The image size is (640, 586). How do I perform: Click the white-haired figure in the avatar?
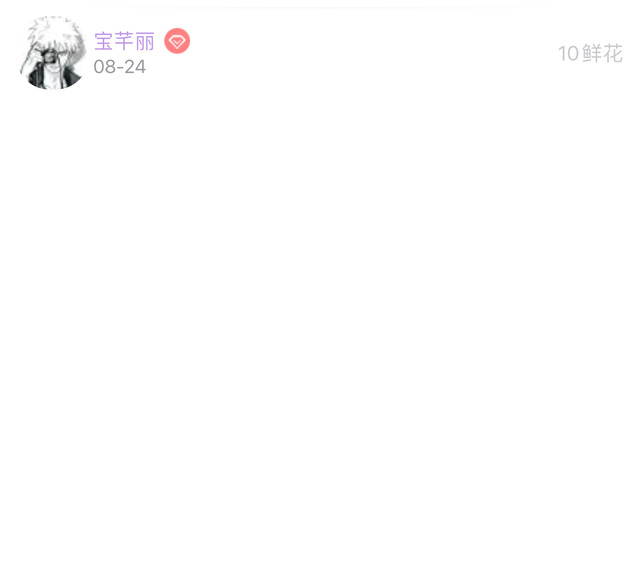click(x=52, y=53)
